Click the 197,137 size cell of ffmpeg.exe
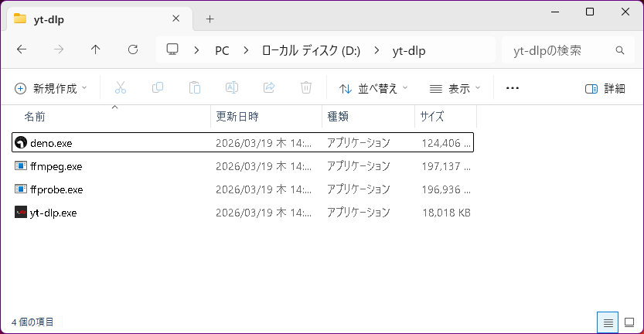This screenshot has width=644, height=334. tap(446, 166)
